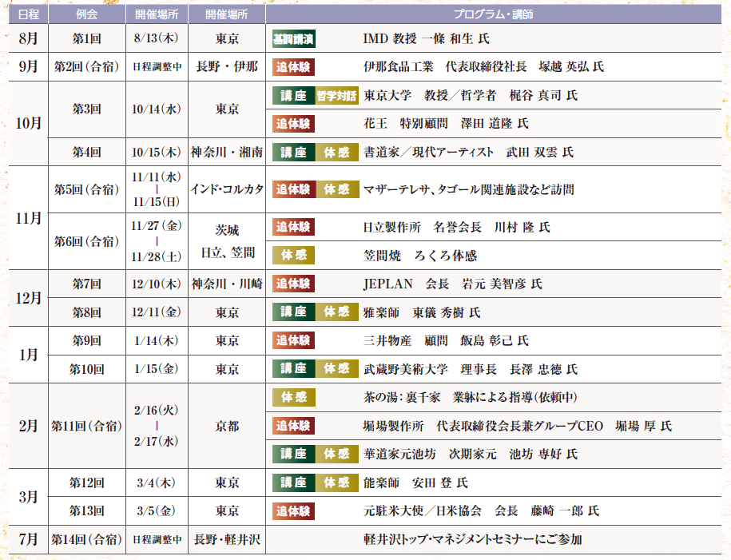Click the date 8/13(木)

click(157, 38)
